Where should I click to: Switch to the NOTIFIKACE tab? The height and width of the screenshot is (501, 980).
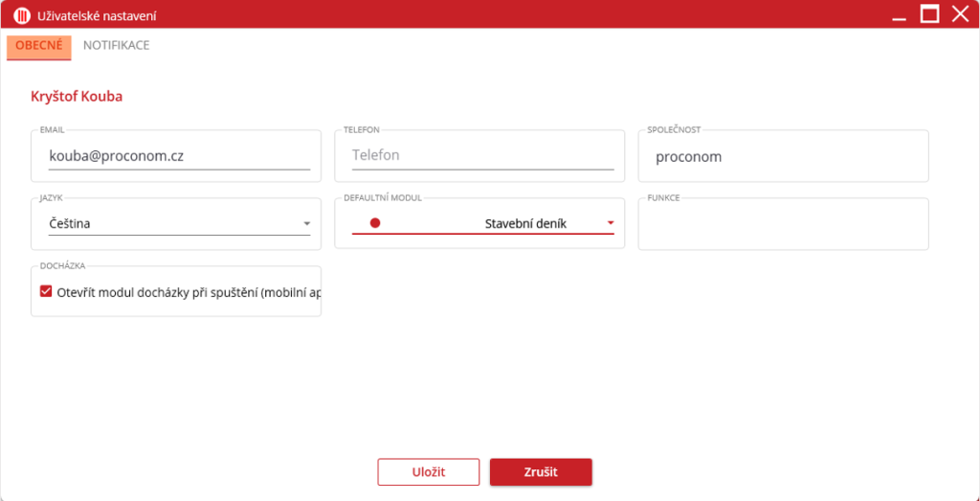[x=116, y=45]
